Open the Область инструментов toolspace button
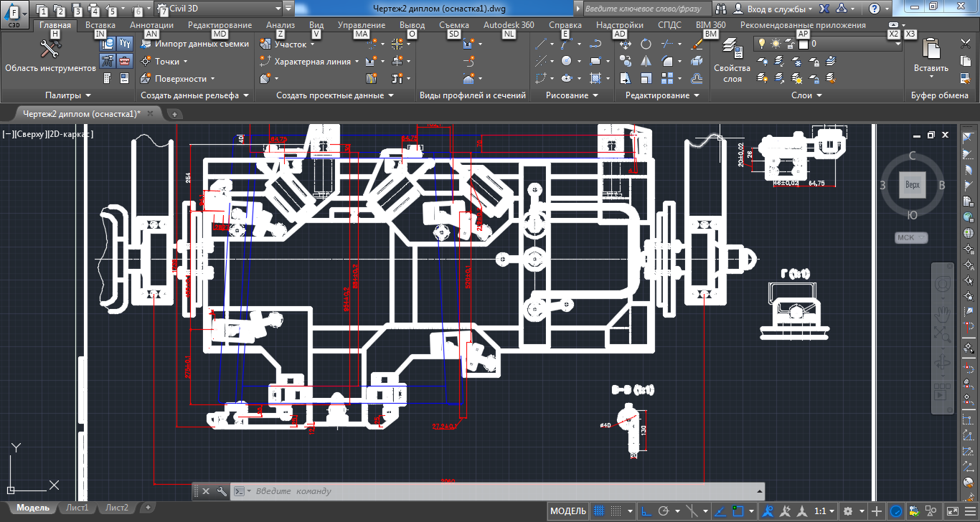The image size is (980, 522). (x=50, y=56)
